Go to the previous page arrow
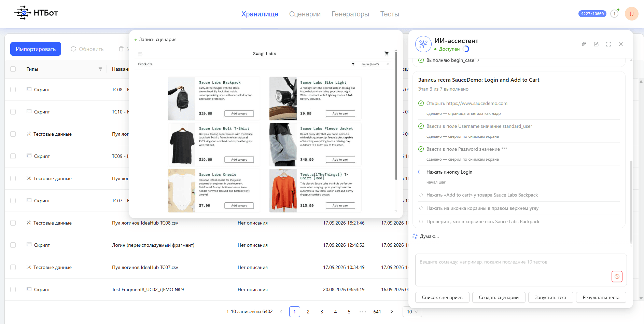The height and width of the screenshot is (324, 644). coord(281,312)
